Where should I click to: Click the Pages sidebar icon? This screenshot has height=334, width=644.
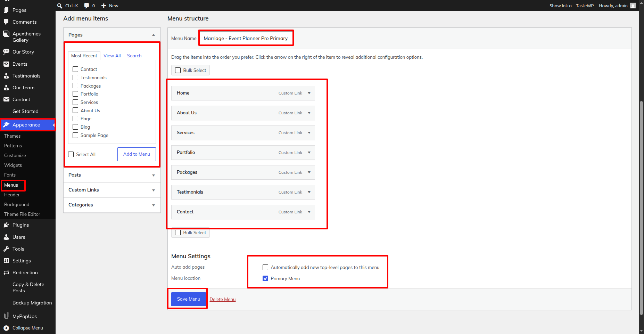click(x=6, y=10)
